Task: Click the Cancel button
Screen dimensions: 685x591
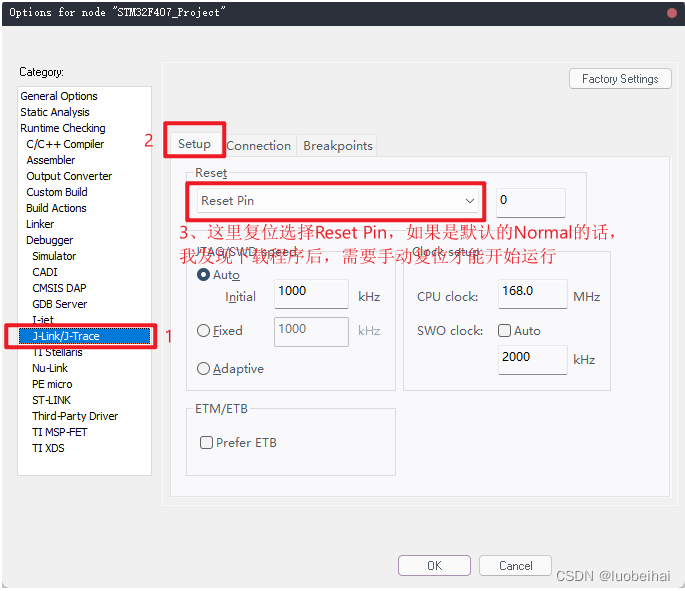Action: pos(516,566)
